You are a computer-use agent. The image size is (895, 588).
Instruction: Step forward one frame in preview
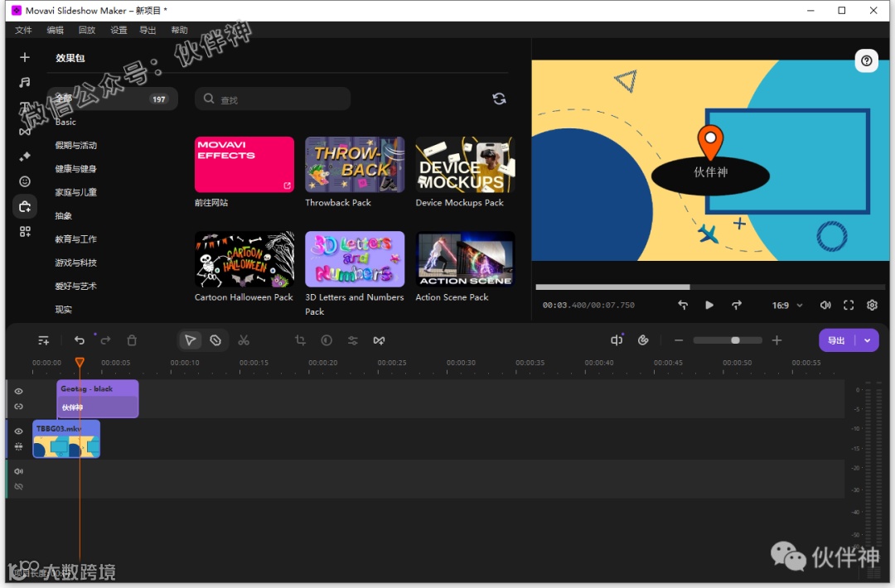click(737, 305)
